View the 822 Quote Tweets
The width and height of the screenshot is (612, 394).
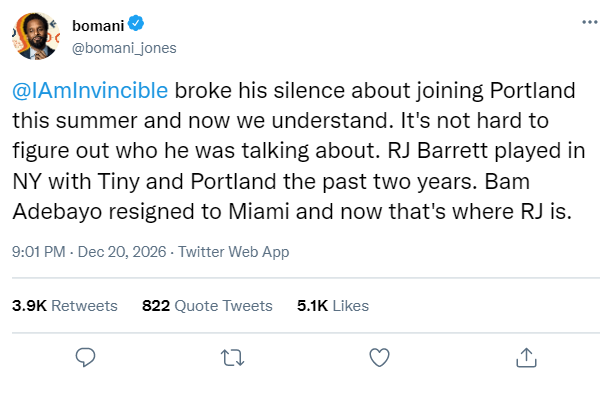tap(207, 306)
